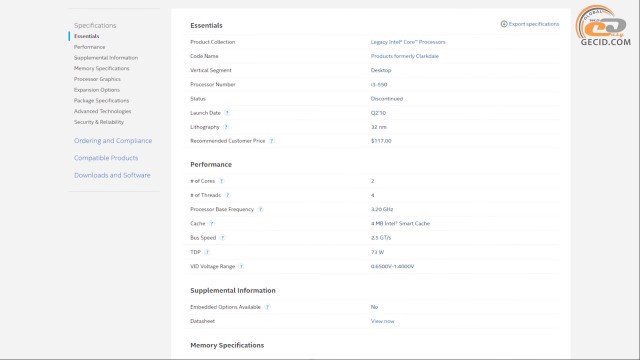Screen dimensions: 640x360
Task: Open help icon next to Lithography
Action: [226, 127]
